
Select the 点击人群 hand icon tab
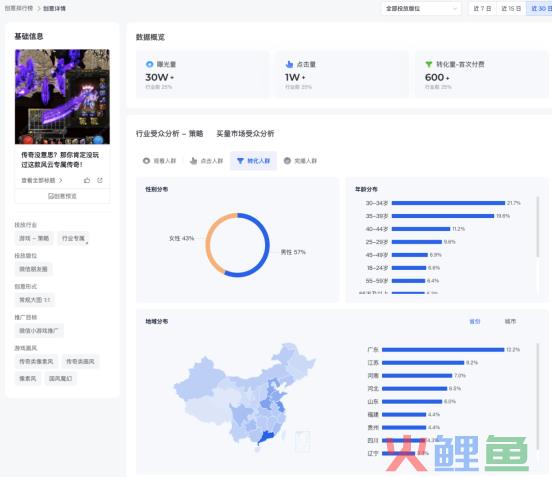click(206, 161)
